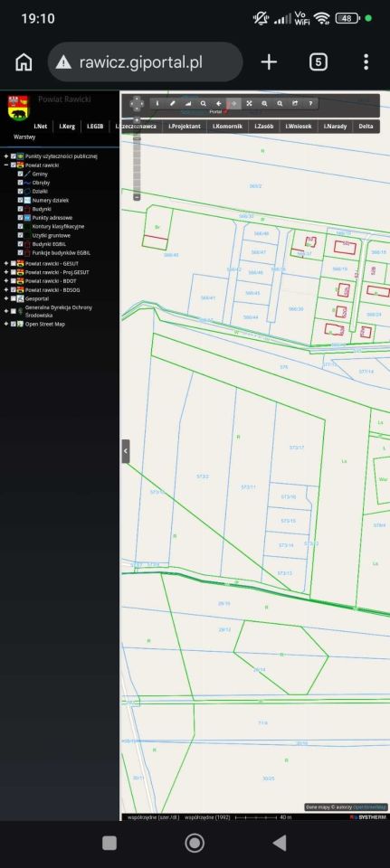Open the i.Komornik tab
The height and width of the screenshot is (868, 390).
coord(228,127)
